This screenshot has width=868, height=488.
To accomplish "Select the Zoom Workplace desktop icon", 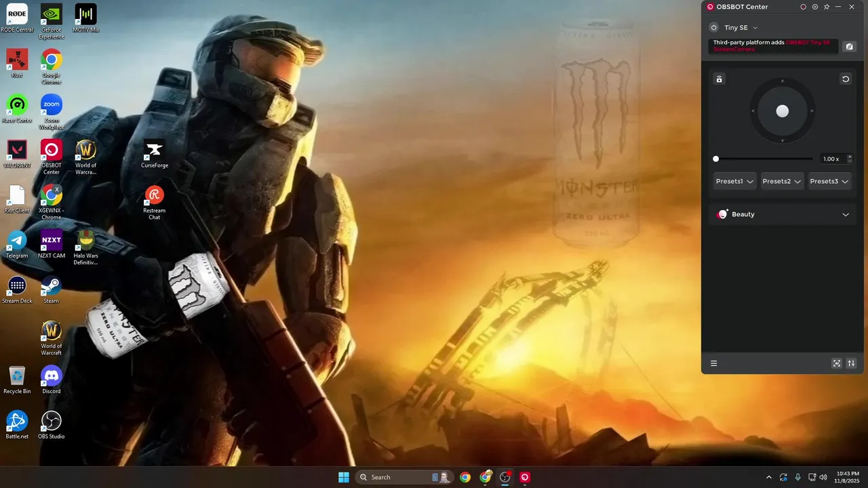I will pos(52,112).
